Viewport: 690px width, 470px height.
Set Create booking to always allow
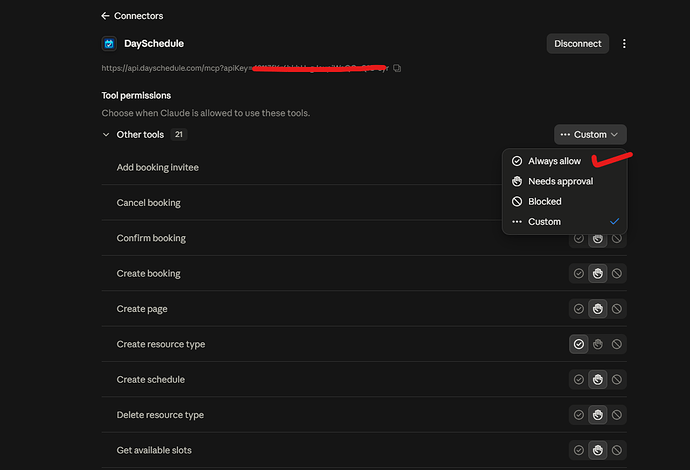click(x=579, y=274)
